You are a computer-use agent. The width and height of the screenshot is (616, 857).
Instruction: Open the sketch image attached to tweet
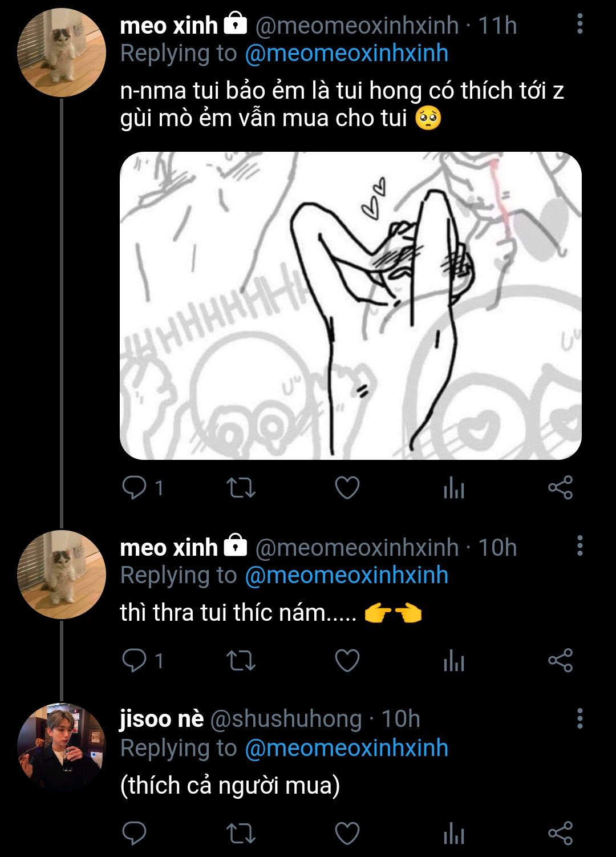tap(350, 305)
